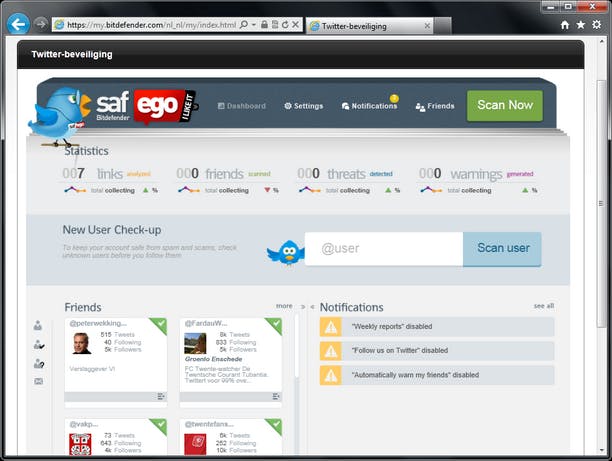Image resolution: width=612 pixels, height=461 pixels.
Task: Click the green safe checkmark on @vakp card
Action: [x=160, y=425]
